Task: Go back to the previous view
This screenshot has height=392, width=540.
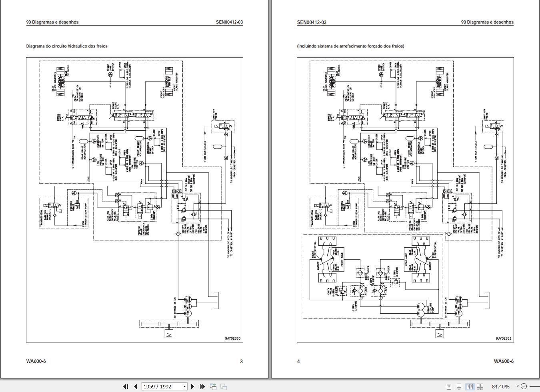Action: [x=213, y=386]
